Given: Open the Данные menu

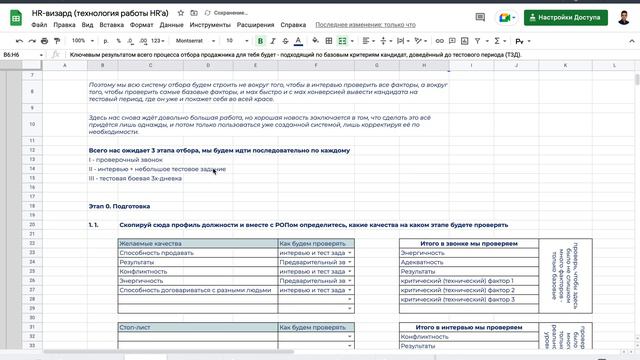Looking at the screenshot, I should click(x=171, y=25).
